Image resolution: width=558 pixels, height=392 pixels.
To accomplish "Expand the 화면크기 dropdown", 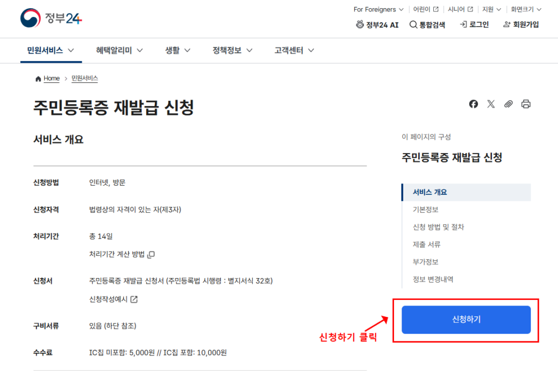I will [x=522, y=9].
